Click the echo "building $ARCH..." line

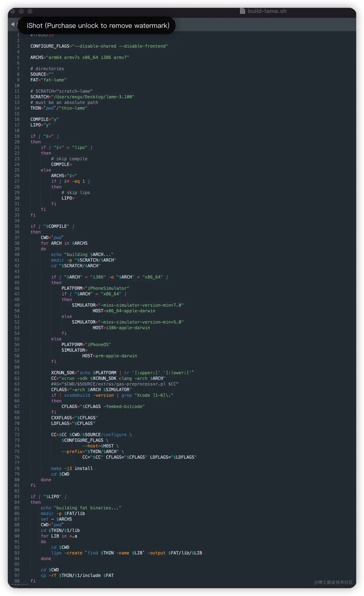click(82, 254)
